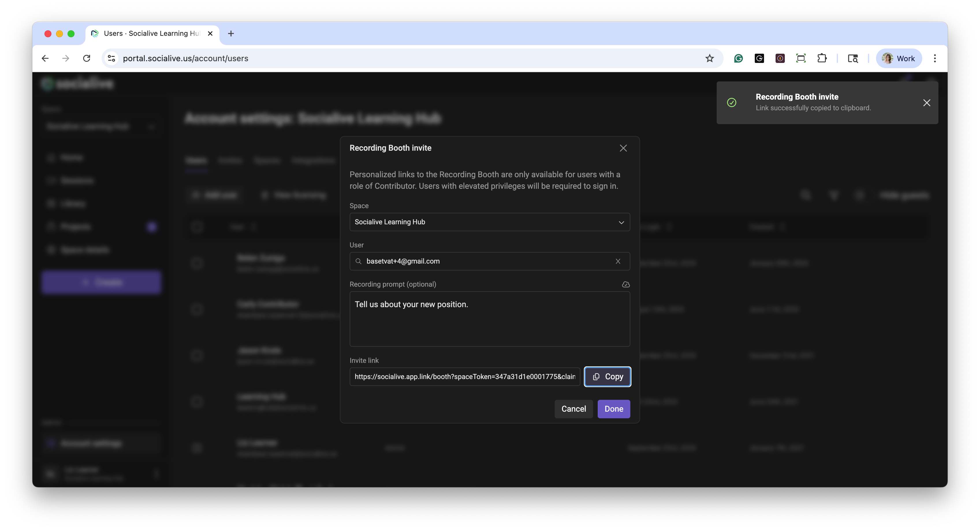Screen dimensions: 980x530
Task: Select the invite link text field
Action: (465, 377)
